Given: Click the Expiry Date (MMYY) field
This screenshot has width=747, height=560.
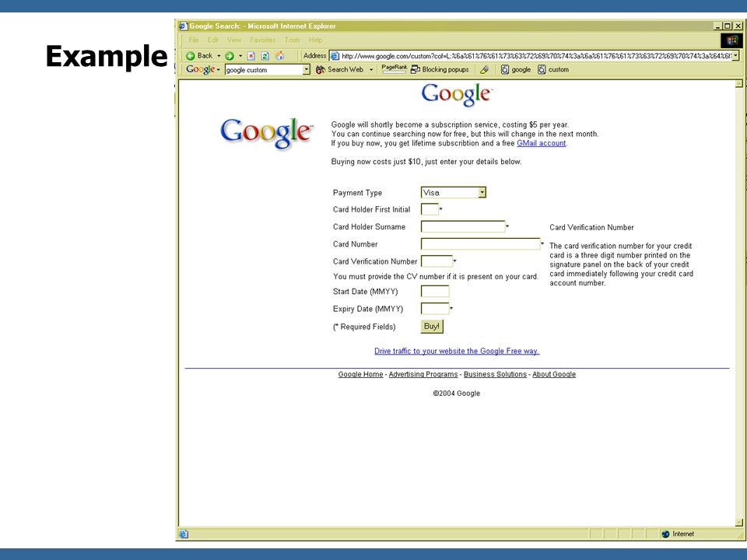Looking at the screenshot, I should pos(435,309).
